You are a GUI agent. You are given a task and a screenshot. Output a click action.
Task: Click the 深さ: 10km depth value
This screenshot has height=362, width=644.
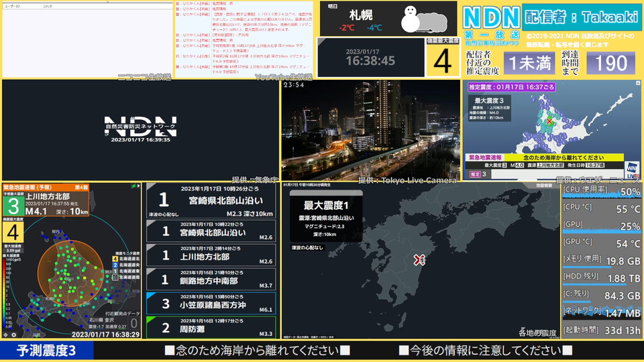click(x=72, y=212)
